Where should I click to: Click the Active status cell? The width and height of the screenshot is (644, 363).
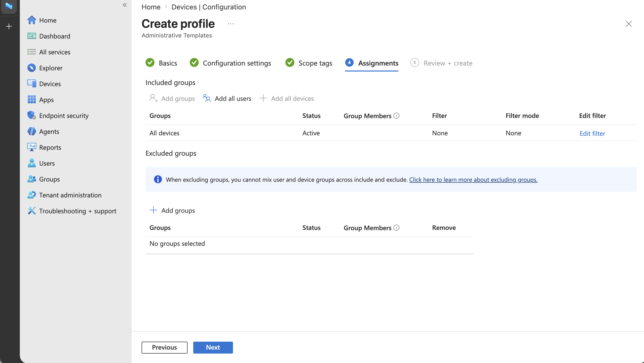coord(311,133)
